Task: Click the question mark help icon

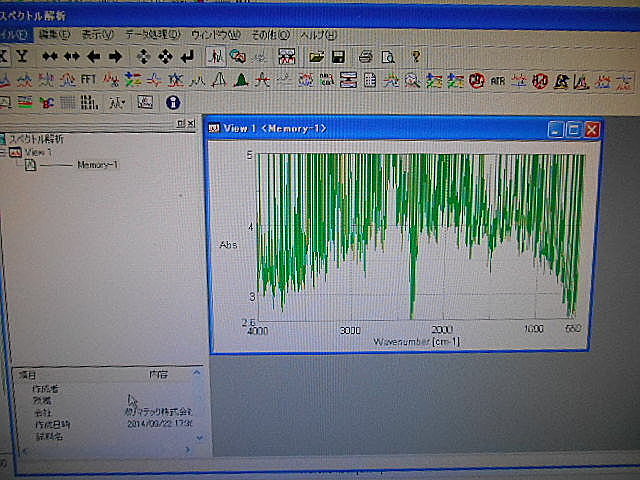Action: click(x=416, y=56)
